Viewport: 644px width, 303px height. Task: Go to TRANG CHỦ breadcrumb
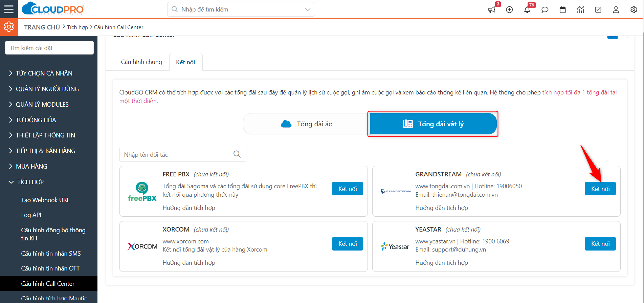pyautogui.click(x=42, y=27)
